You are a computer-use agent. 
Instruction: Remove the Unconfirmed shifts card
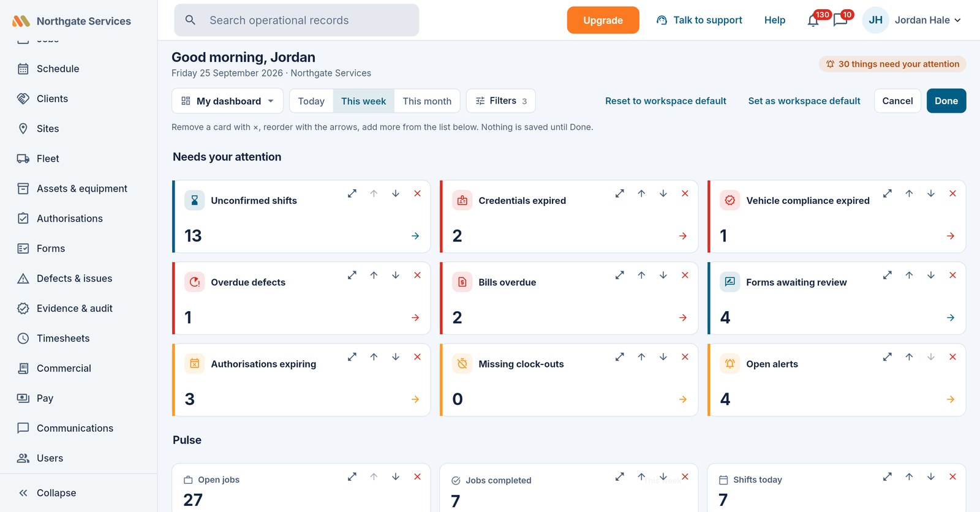click(417, 194)
